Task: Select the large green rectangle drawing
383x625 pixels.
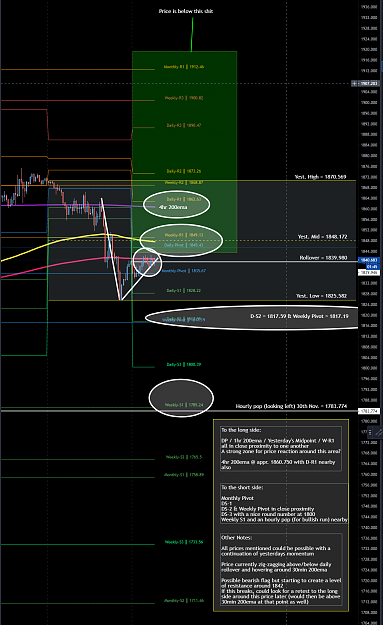Action: click(x=185, y=152)
